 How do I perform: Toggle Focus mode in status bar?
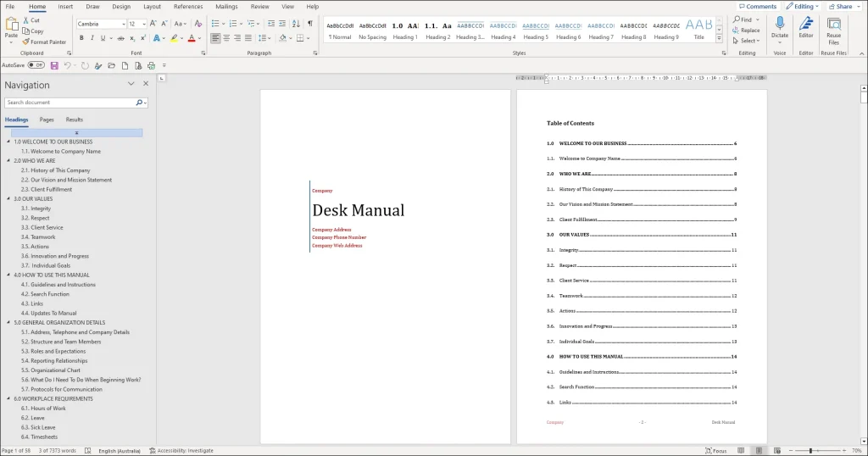pos(715,450)
